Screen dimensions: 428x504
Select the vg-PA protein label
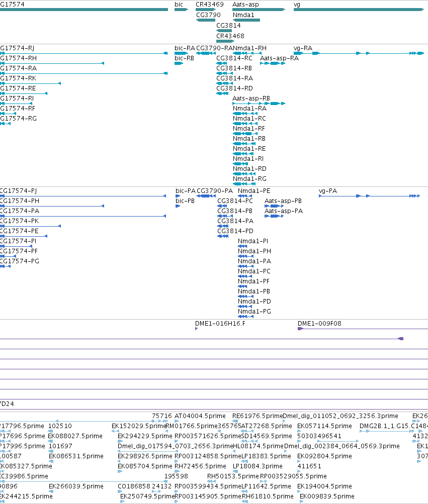point(327,191)
